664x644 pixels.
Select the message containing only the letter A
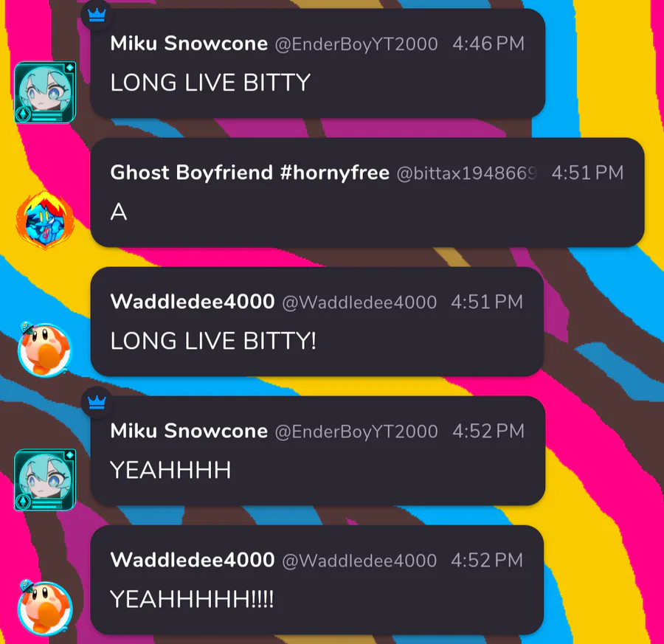click(x=119, y=212)
